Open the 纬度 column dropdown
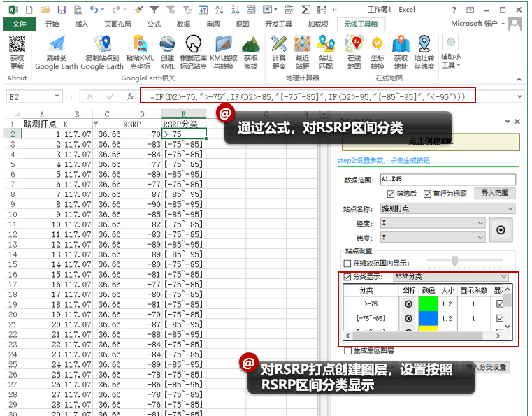Screen dimensions: 532x416 click(480, 238)
